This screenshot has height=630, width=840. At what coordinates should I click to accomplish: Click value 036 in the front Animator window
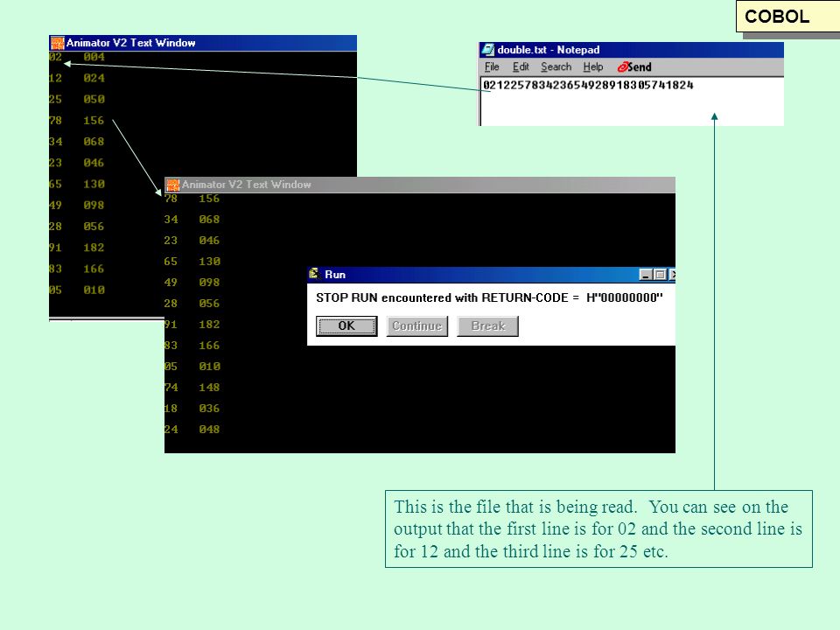tap(209, 409)
